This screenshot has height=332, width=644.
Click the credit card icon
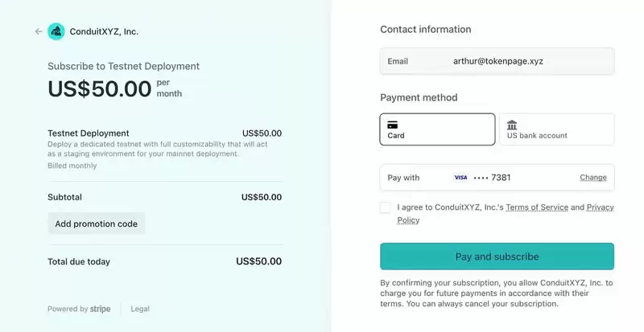[393, 125]
